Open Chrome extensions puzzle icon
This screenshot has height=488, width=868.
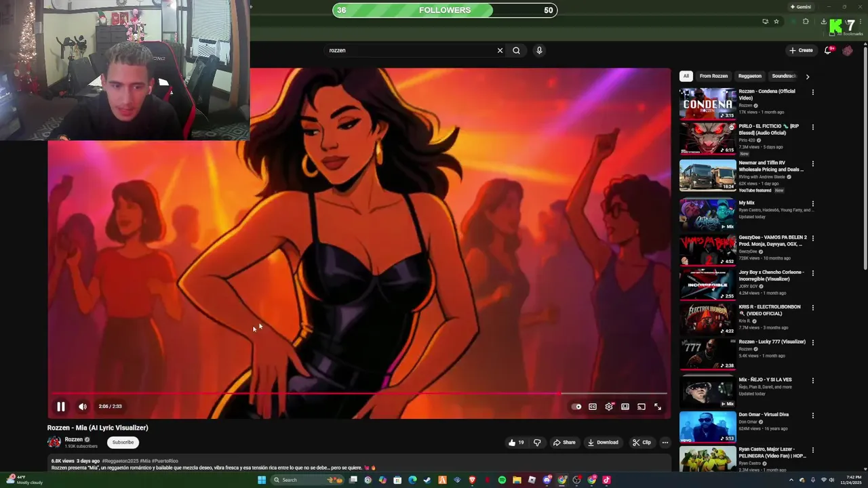pyautogui.click(x=806, y=22)
